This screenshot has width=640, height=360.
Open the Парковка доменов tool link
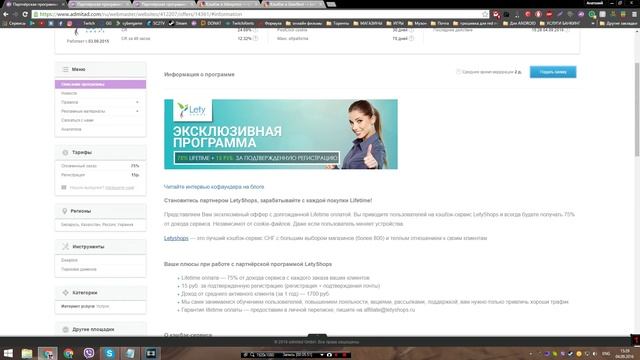79,269
